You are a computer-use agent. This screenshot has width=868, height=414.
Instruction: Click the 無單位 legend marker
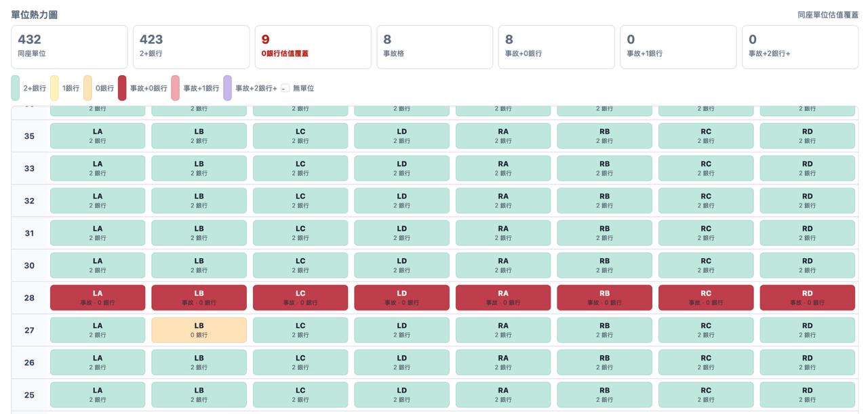tap(285, 88)
